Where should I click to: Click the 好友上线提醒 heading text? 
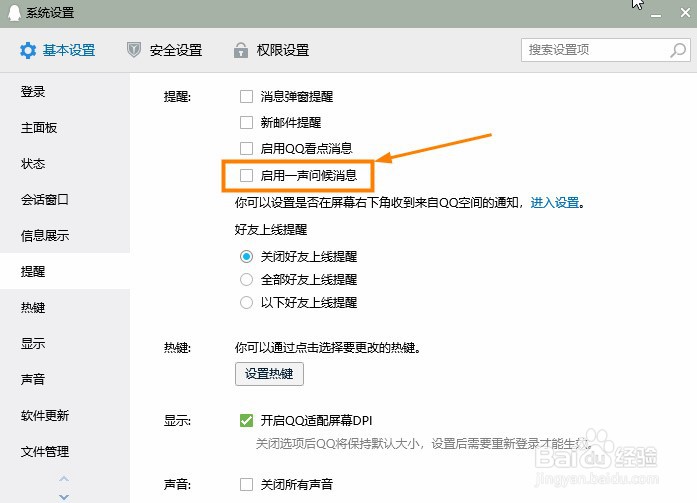(271, 230)
